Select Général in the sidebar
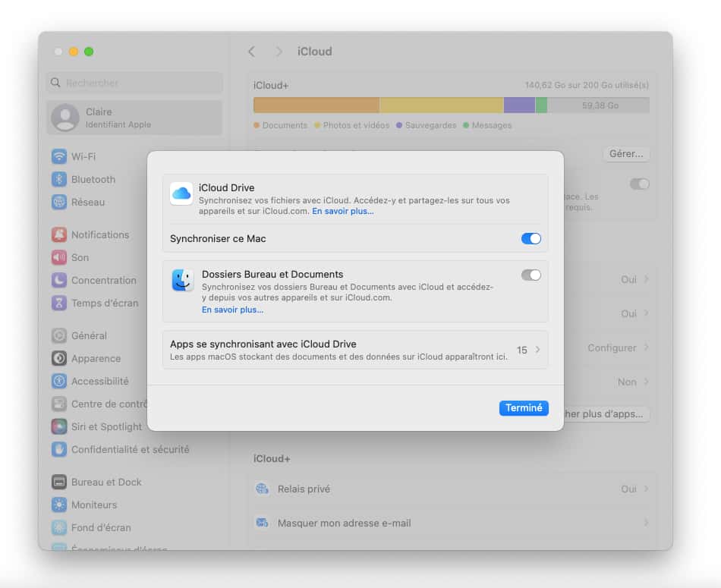 point(88,335)
